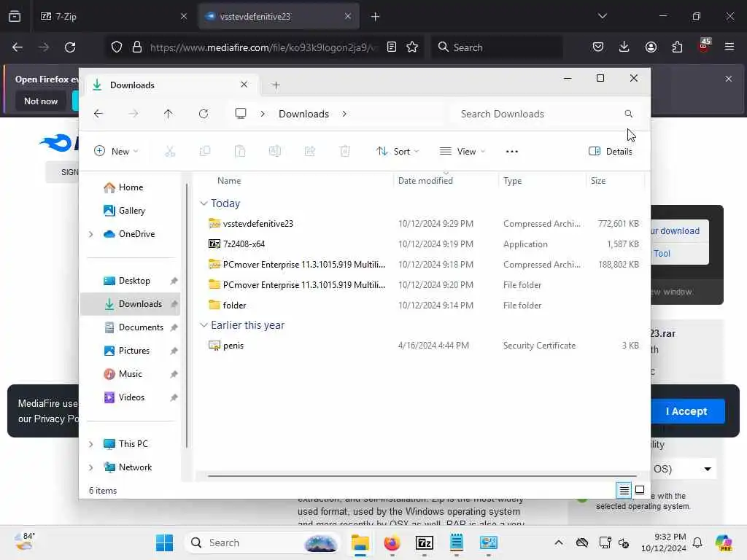Open Firefox hamburger application menu
Screen dimensions: 747x560
(729, 47)
